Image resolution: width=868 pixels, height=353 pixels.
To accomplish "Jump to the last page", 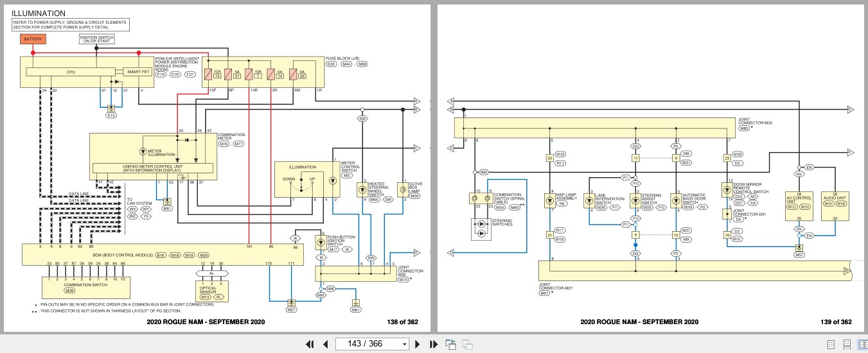I will (433, 344).
